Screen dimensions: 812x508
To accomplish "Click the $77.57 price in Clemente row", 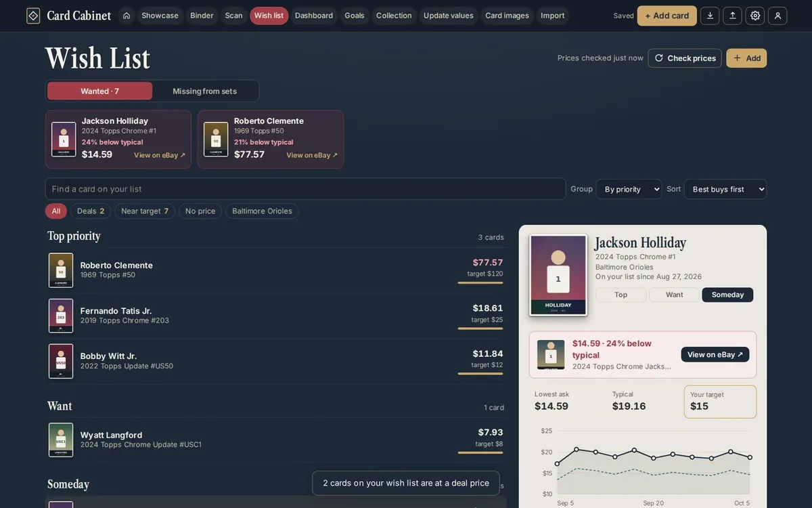I will click(488, 262).
